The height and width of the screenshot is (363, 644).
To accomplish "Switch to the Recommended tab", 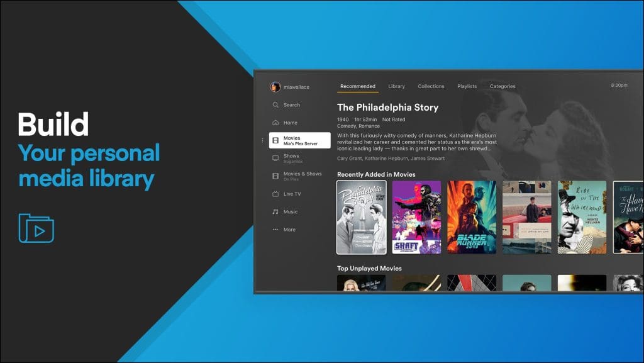I will coord(358,86).
